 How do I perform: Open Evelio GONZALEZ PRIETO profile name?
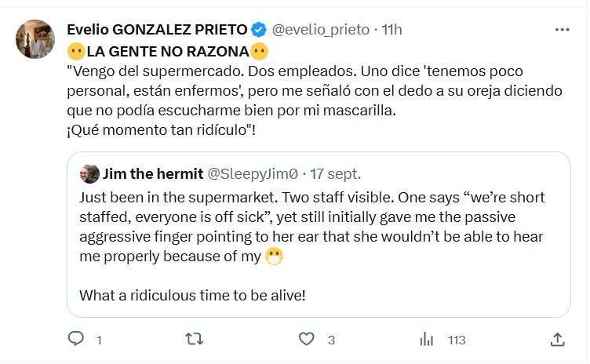(157, 31)
